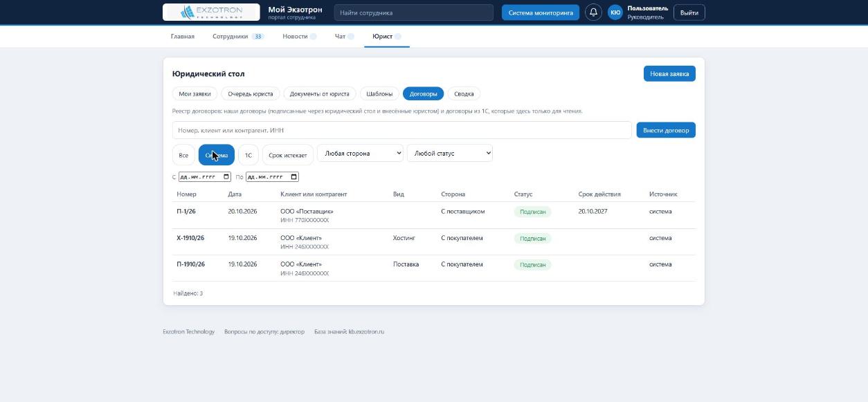The image size is (868, 402).
Task: Open the calendar picker in the end date field
Action: (x=294, y=177)
